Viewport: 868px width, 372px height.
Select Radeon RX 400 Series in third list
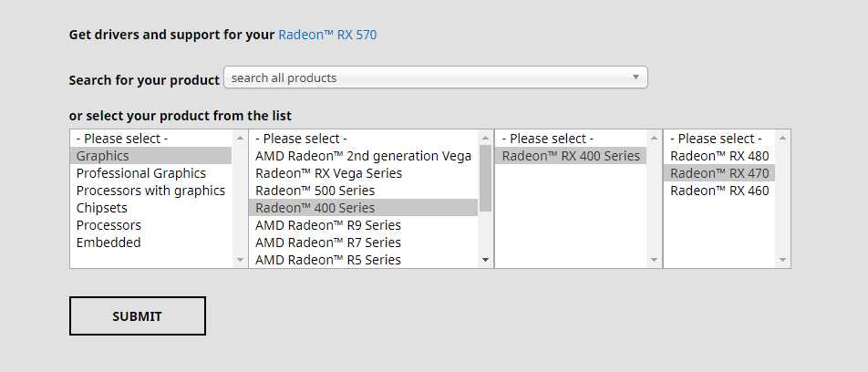point(571,156)
